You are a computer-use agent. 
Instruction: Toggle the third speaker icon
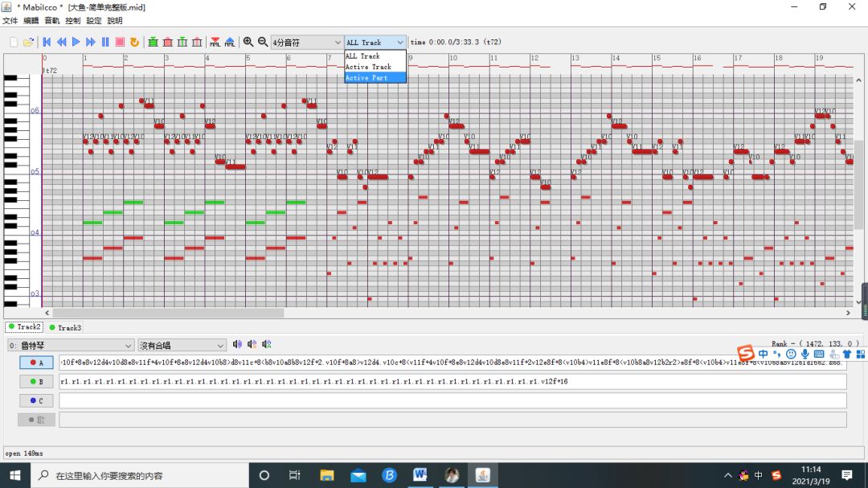pyautogui.click(x=266, y=345)
